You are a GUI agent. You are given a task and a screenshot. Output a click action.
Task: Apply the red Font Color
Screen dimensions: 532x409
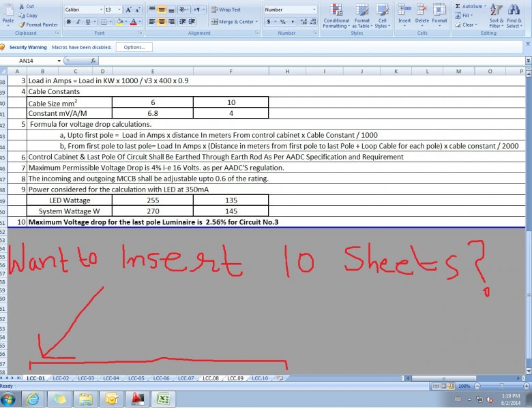point(133,22)
